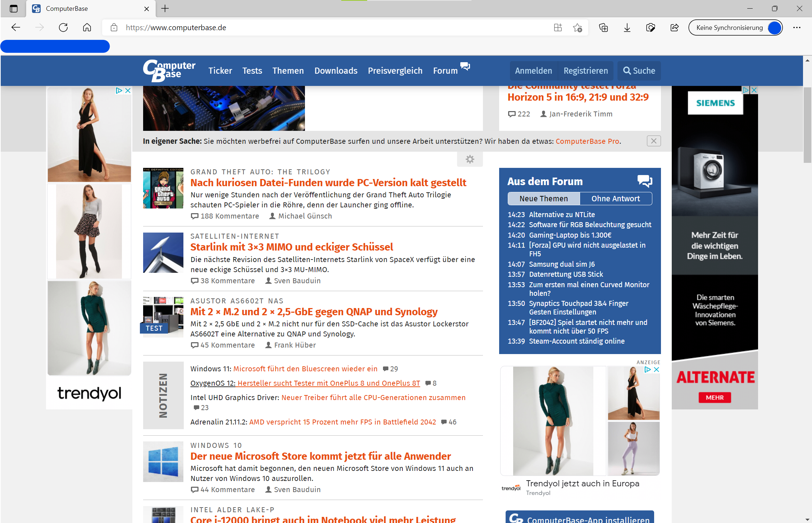Open the Preisvergleich navigation item
This screenshot has height=523, width=812.
point(395,71)
